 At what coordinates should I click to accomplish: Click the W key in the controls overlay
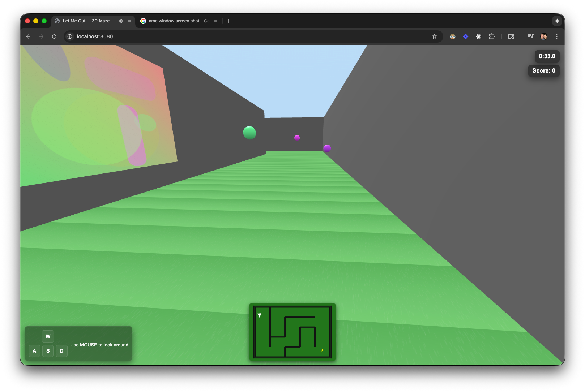click(48, 336)
